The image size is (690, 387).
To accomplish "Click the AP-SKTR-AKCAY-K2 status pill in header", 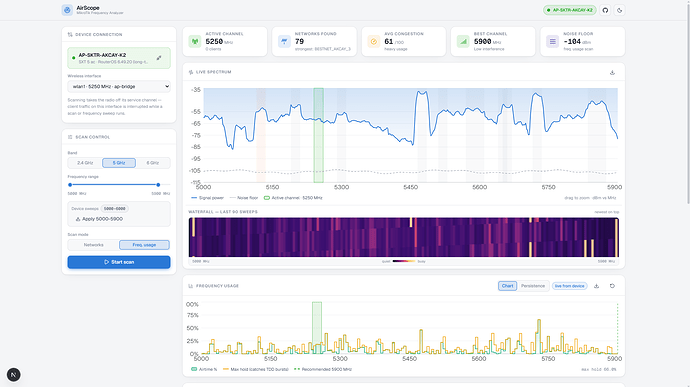I will (x=569, y=10).
